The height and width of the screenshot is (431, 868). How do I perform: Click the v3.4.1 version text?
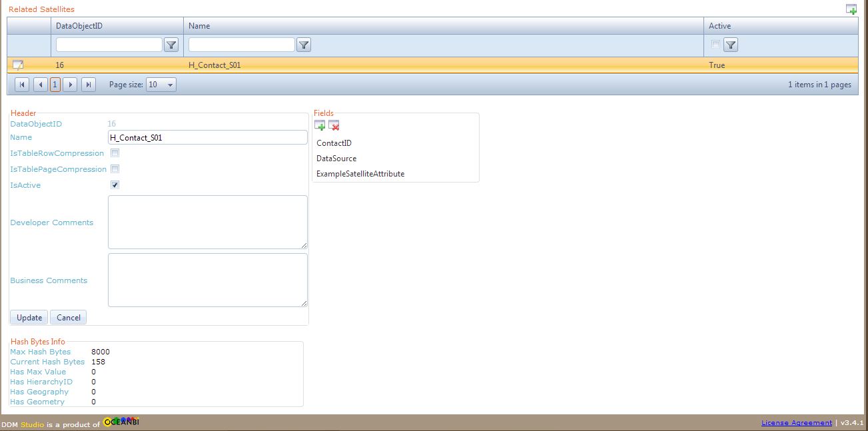coord(852,422)
